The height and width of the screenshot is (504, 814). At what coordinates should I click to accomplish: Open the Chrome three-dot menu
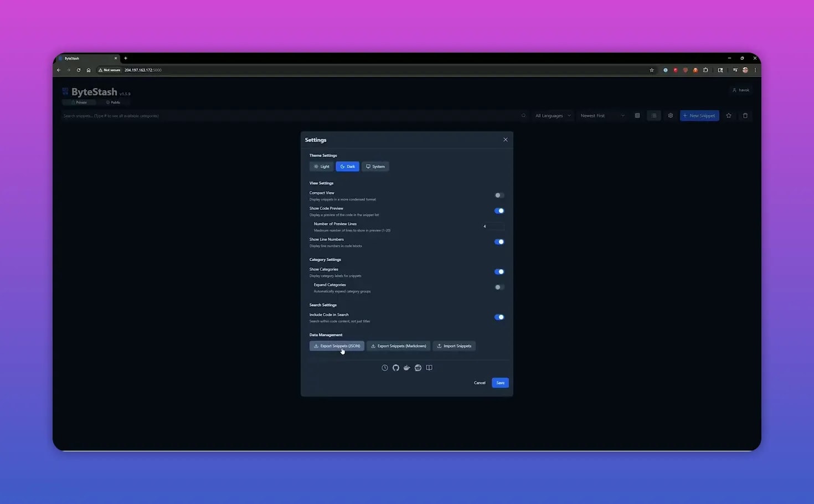click(755, 70)
